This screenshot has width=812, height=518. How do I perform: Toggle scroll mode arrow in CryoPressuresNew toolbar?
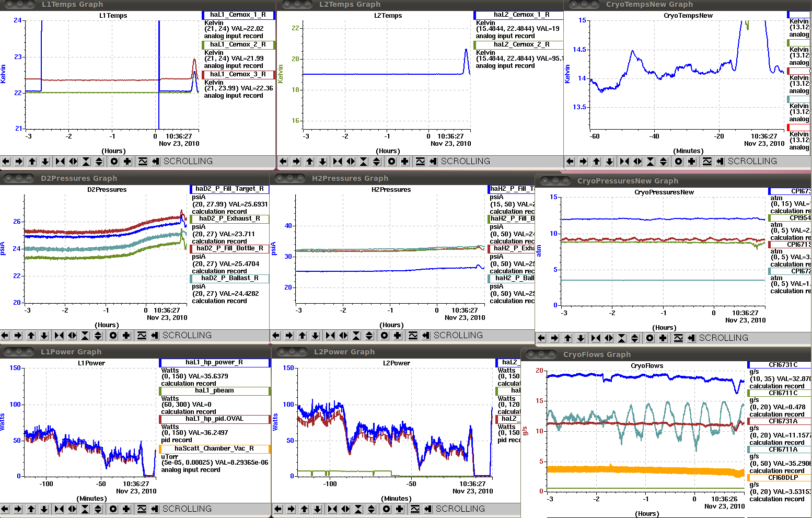tap(691, 338)
